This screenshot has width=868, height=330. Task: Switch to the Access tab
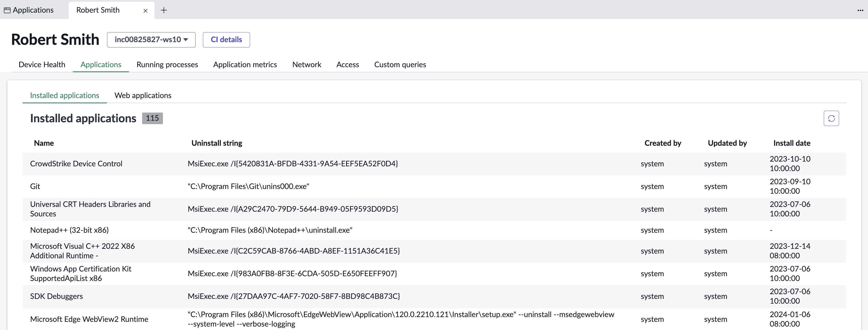(x=347, y=65)
